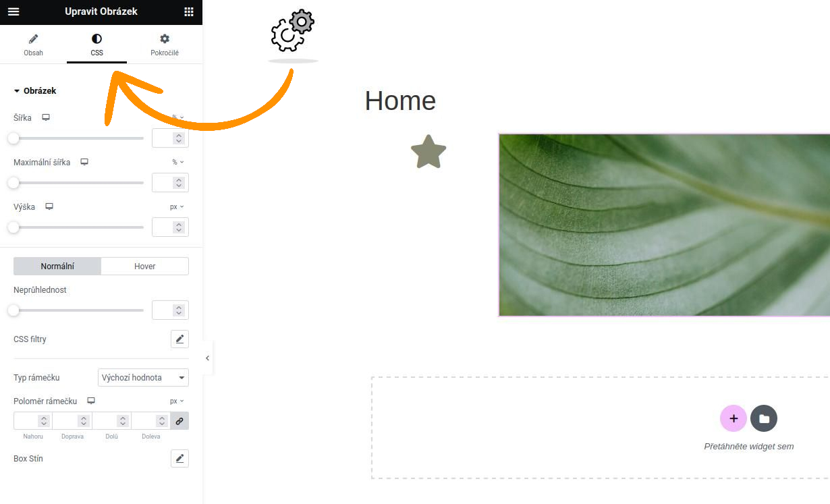Screen dimensions: 830x504
Task: Click the responsive device icon next to Výška
Action: tap(49, 206)
